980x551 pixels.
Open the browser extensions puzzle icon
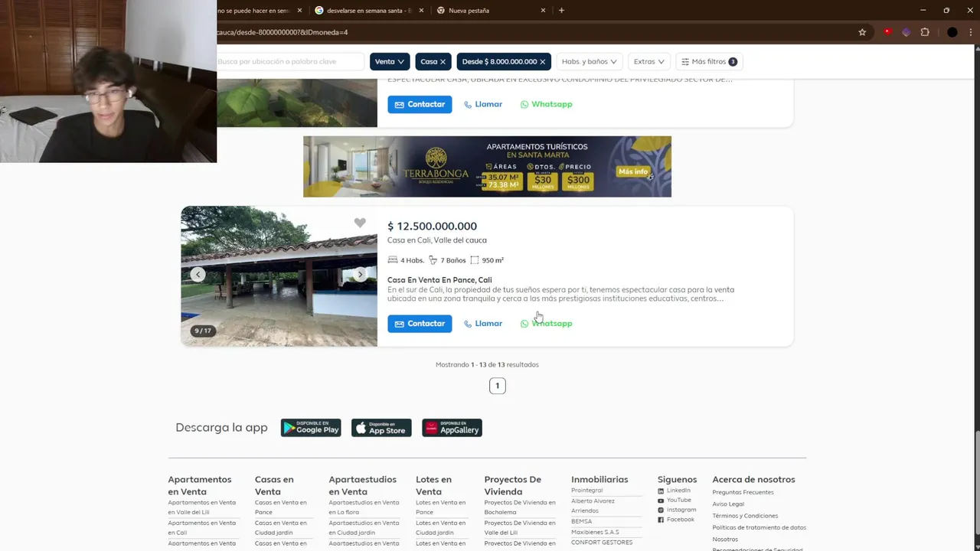pyautogui.click(x=925, y=32)
